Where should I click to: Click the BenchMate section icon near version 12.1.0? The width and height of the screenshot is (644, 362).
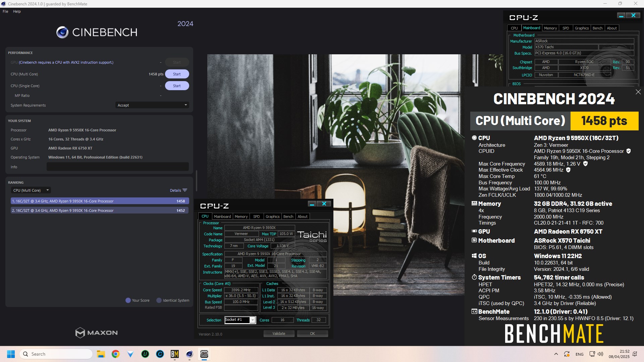[x=474, y=311]
